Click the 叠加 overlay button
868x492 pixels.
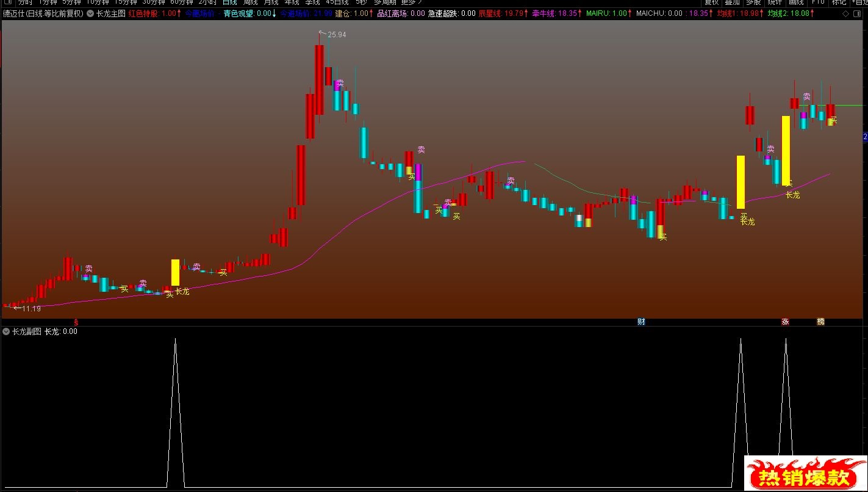pyautogui.click(x=732, y=2)
